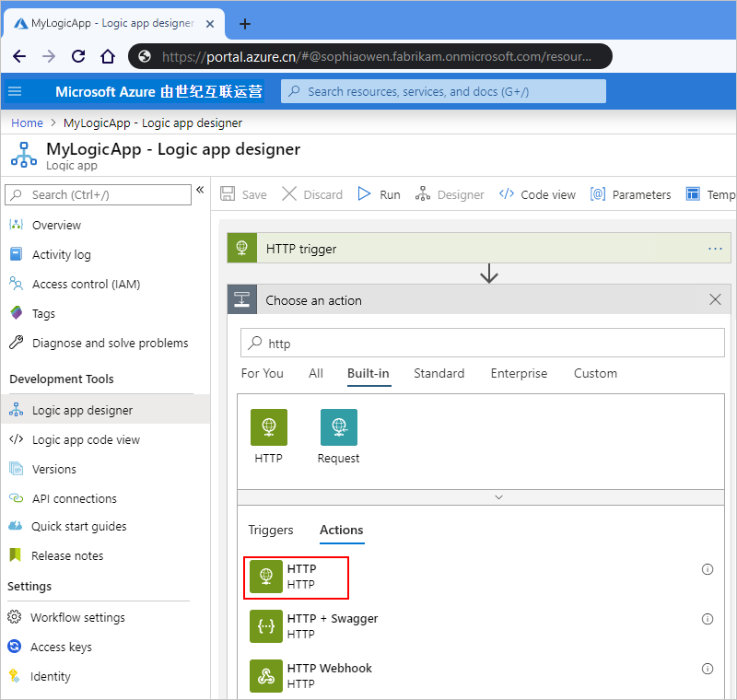Image resolution: width=737 pixels, height=700 pixels.
Task: Open the Azure portal hamburger menu
Action: (x=15, y=91)
